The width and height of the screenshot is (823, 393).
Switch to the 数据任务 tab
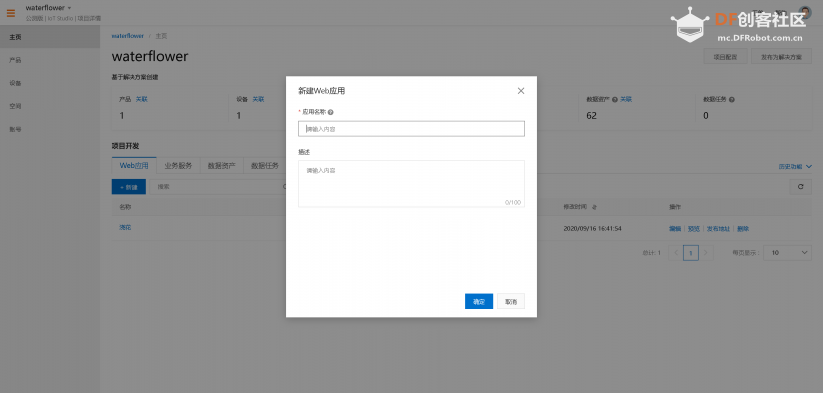[x=265, y=166]
